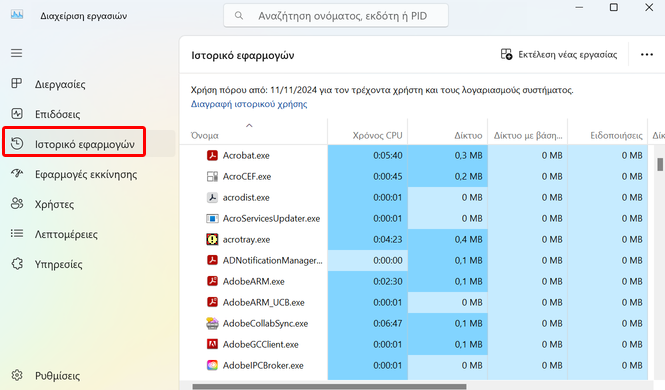The width and height of the screenshot is (665, 390).
Task: Click 0,4 MB network cell for acrotray.exe
Action: coord(448,240)
